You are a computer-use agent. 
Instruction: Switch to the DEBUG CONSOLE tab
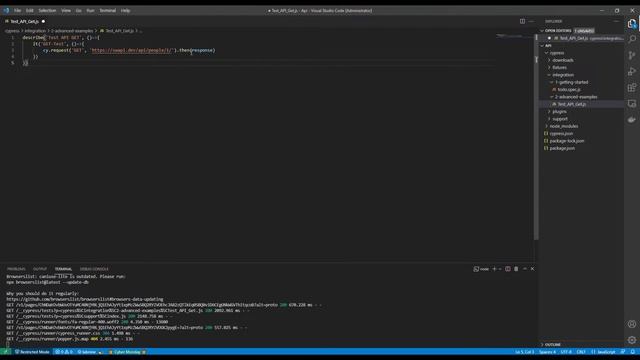click(x=94, y=269)
